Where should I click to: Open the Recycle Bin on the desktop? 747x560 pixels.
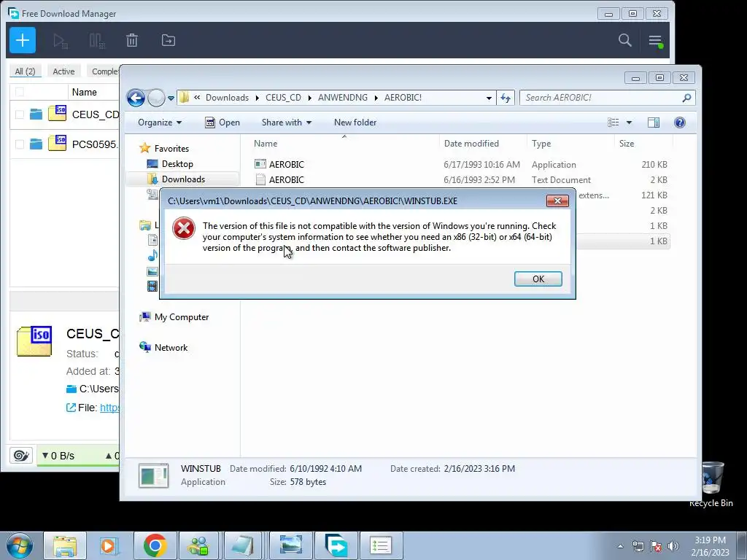click(x=712, y=484)
